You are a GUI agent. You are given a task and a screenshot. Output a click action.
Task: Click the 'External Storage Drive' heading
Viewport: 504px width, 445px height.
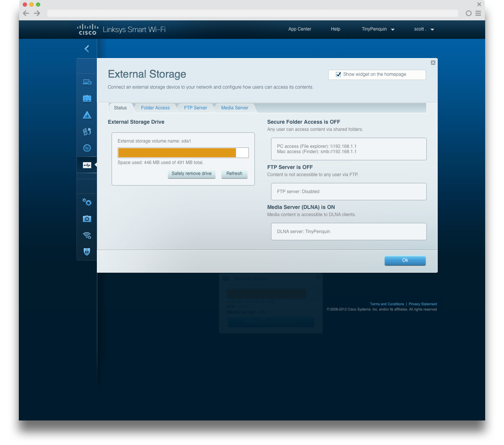136,122
